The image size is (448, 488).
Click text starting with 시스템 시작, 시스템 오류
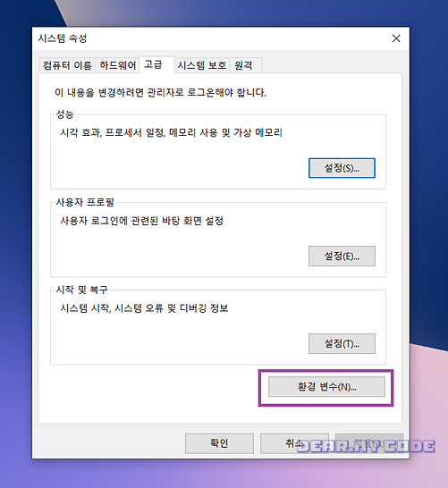tap(144, 308)
